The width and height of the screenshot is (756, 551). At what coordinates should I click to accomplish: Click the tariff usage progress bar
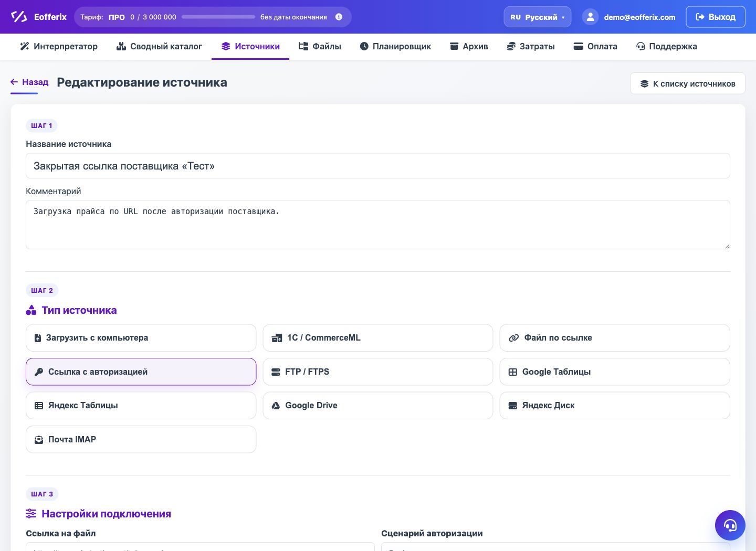[218, 17]
